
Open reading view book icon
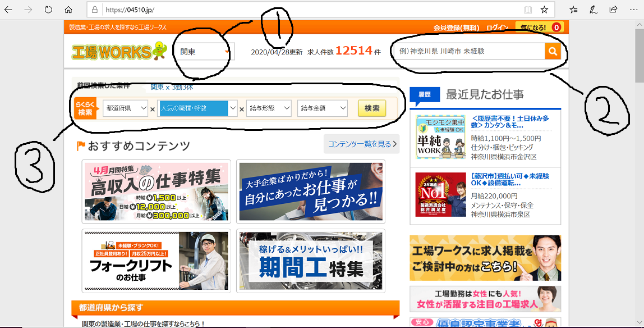click(x=527, y=10)
